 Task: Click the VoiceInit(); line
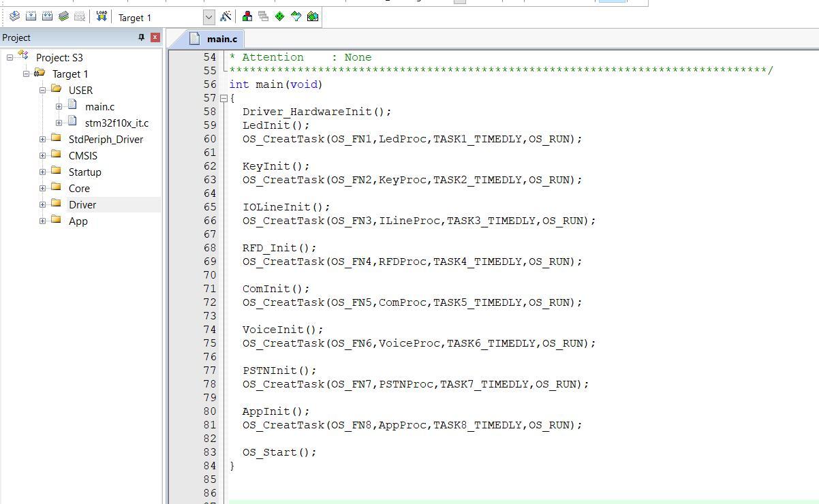(x=283, y=330)
